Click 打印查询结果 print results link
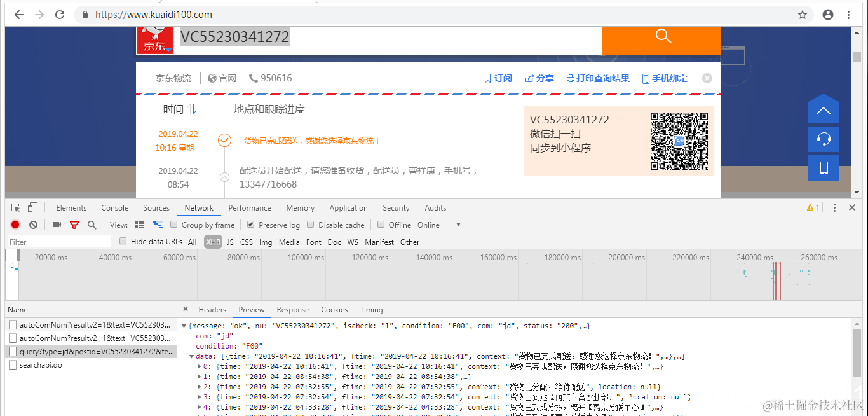 [x=598, y=78]
